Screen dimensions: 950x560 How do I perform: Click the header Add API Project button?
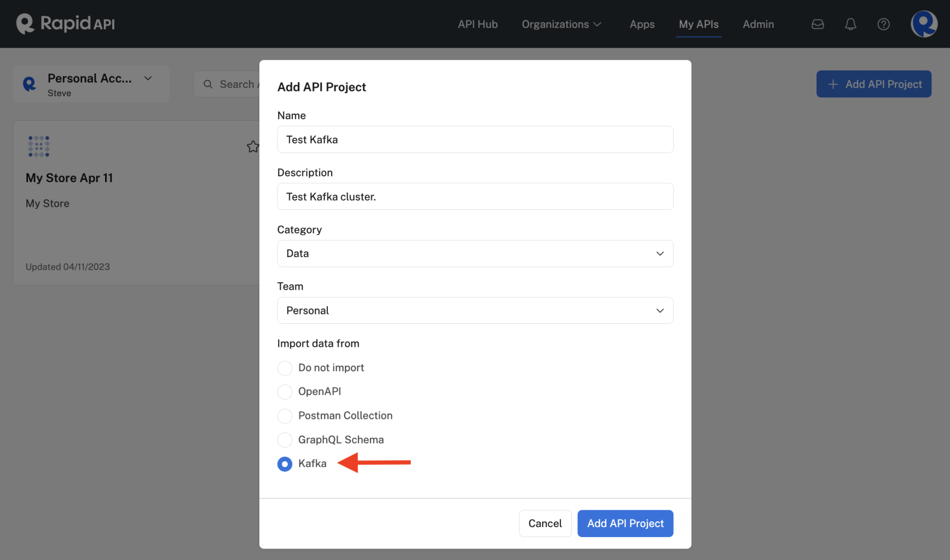click(874, 84)
